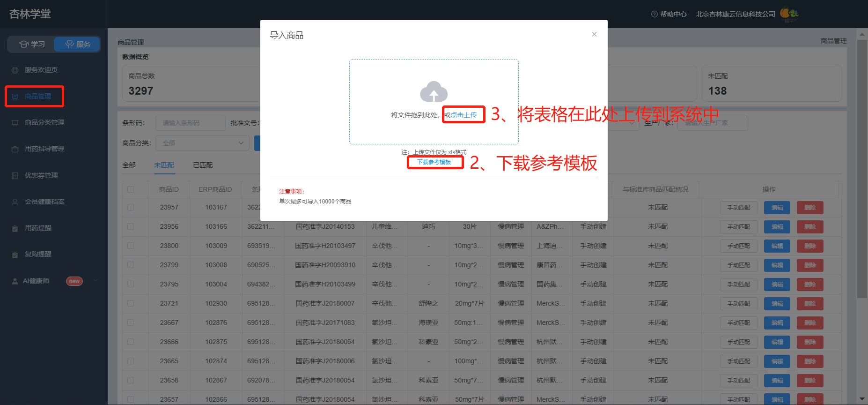Expand the AI健康师 submenu chevron
The width and height of the screenshot is (868, 405).
(96, 281)
